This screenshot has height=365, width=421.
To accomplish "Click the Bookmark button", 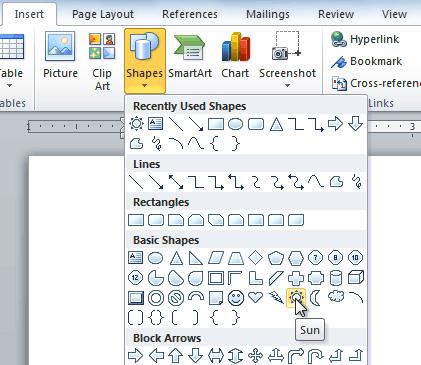I will [366, 61].
